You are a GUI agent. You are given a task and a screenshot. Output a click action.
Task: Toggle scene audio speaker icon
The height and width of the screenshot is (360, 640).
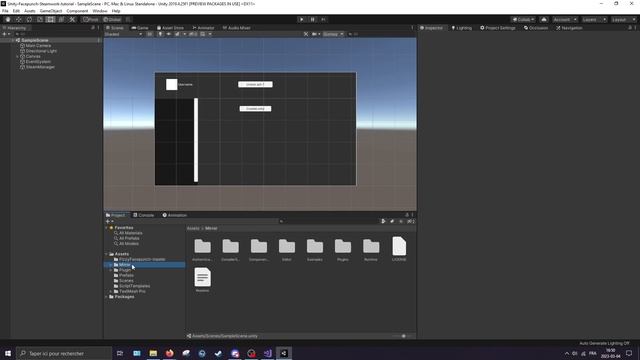point(169,34)
